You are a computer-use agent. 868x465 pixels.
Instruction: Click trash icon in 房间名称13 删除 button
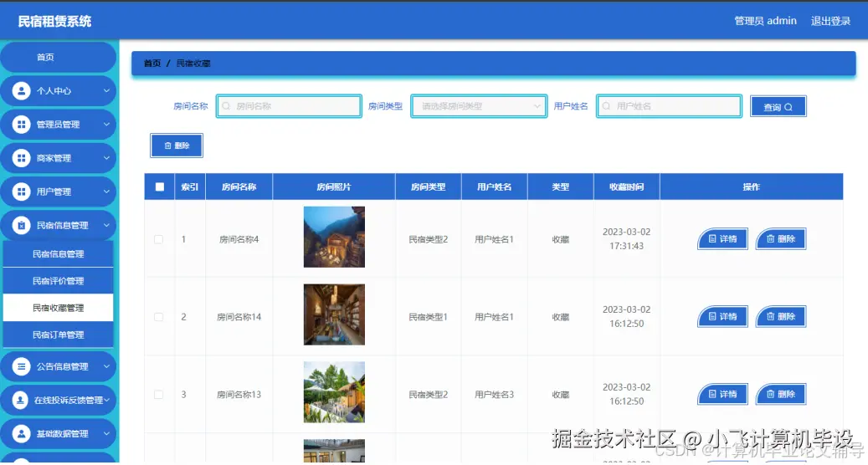click(x=770, y=394)
